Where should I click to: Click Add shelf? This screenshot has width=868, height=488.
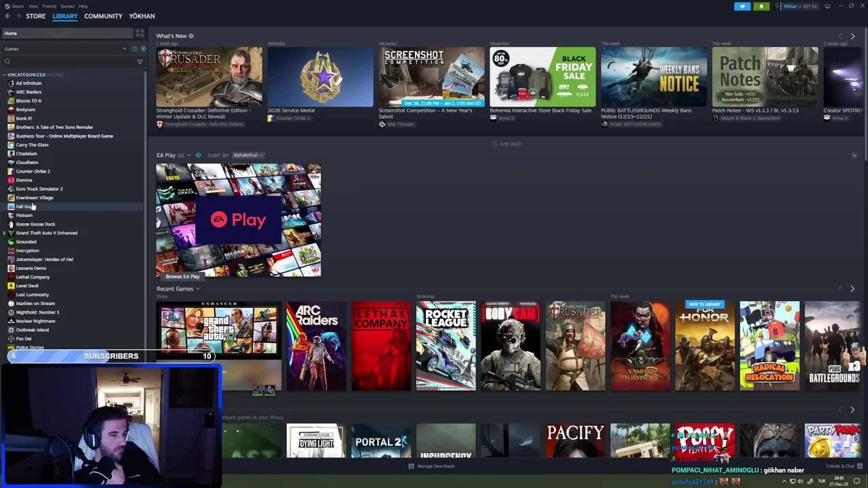click(x=507, y=144)
